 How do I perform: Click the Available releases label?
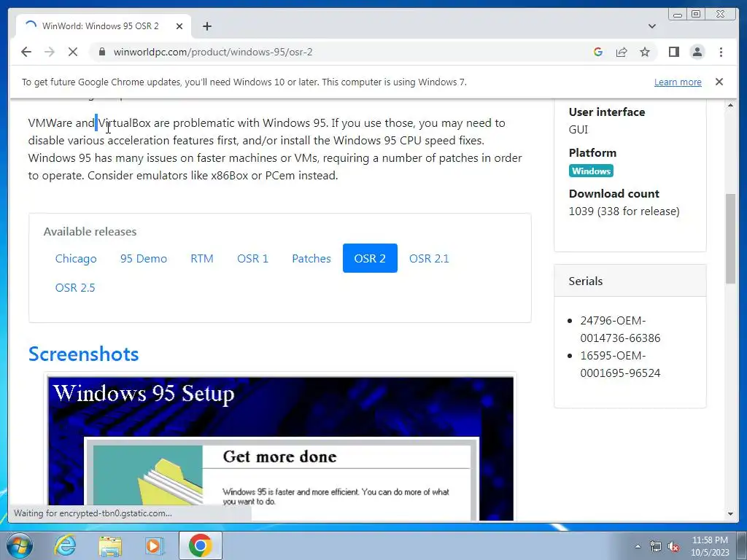tap(90, 231)
